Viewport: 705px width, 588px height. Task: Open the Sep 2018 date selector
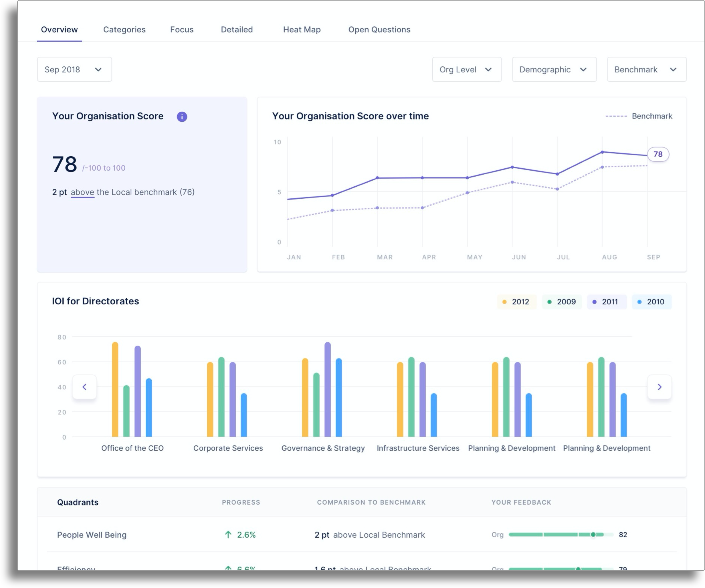[74, 70]
